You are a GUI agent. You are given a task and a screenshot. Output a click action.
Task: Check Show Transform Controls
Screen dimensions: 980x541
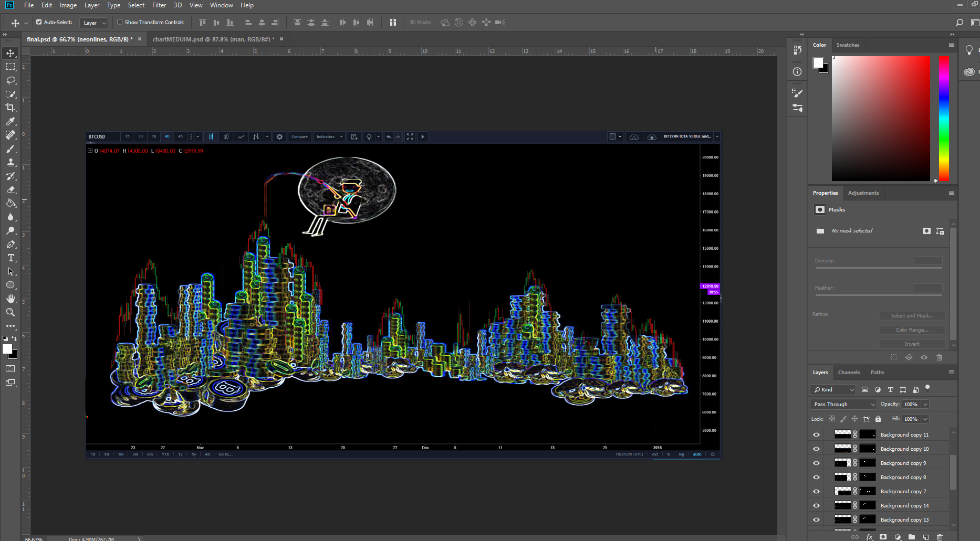click(120, 22)
